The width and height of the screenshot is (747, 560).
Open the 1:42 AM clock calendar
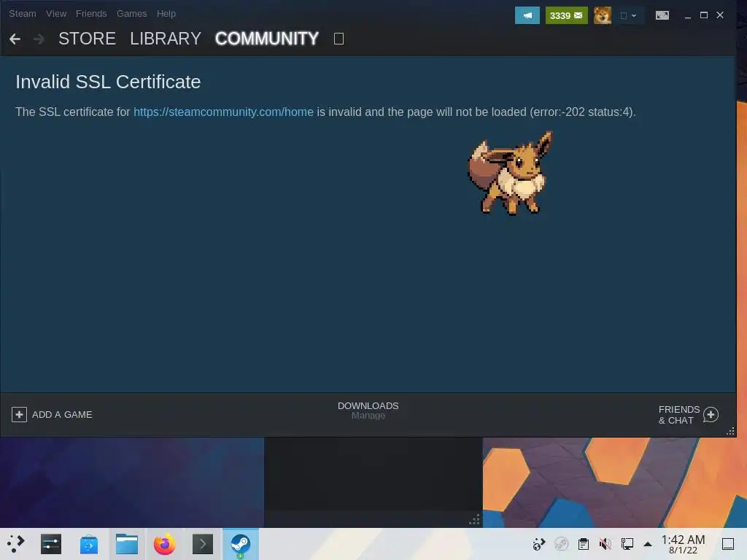click(683, 544)
